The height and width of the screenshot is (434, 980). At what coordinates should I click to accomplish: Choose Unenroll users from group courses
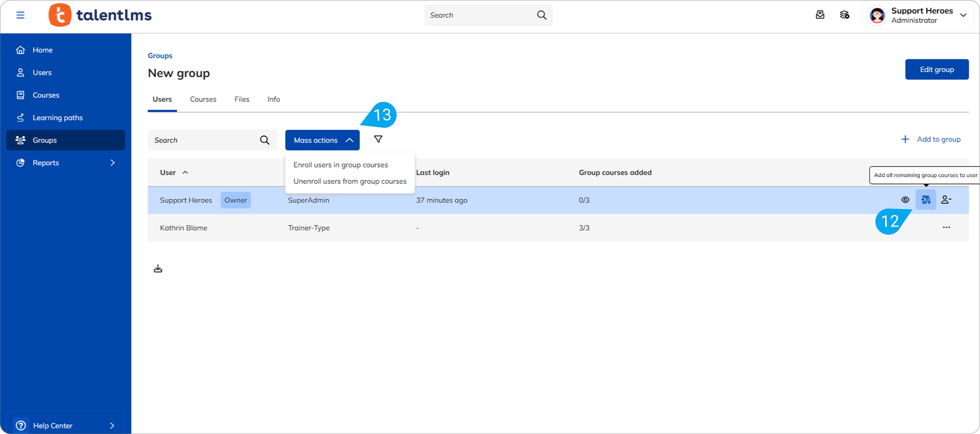350,181
